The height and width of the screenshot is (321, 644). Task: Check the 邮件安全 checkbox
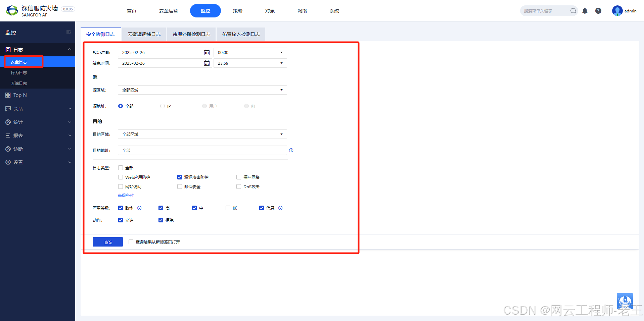[180, 186]
